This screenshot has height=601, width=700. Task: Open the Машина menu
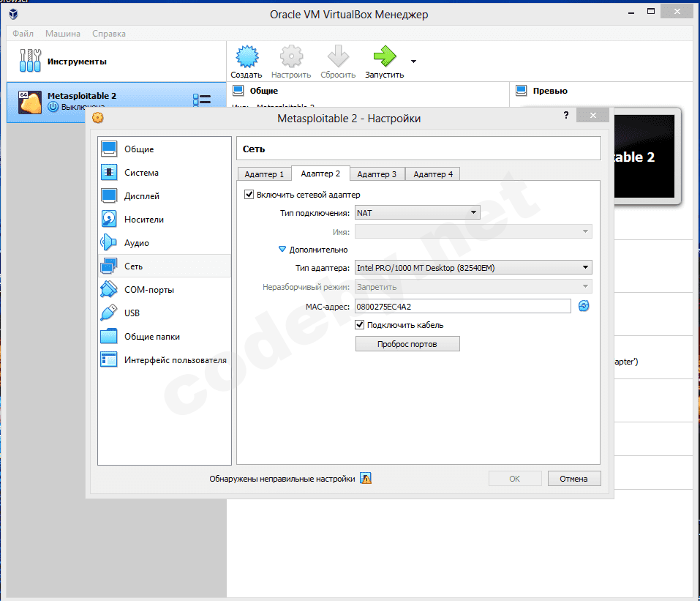tap(63, 34)
